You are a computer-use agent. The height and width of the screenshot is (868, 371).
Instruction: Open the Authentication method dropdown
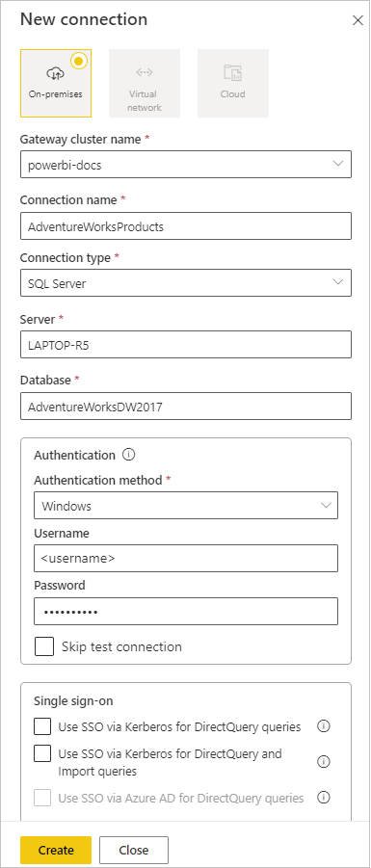[185, 506]
